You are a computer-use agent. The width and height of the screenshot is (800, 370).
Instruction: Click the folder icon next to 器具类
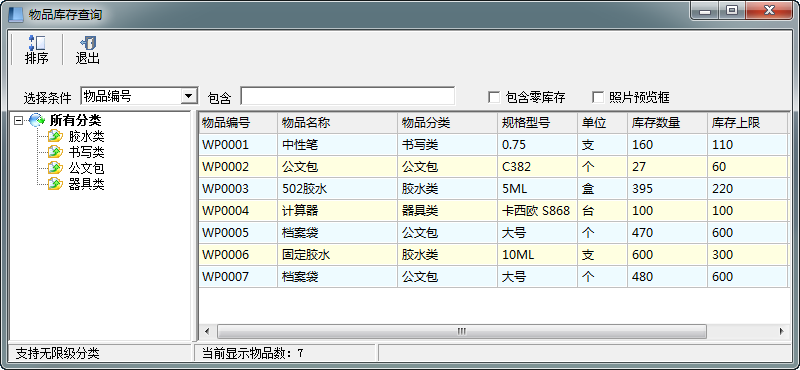point(55,184)
